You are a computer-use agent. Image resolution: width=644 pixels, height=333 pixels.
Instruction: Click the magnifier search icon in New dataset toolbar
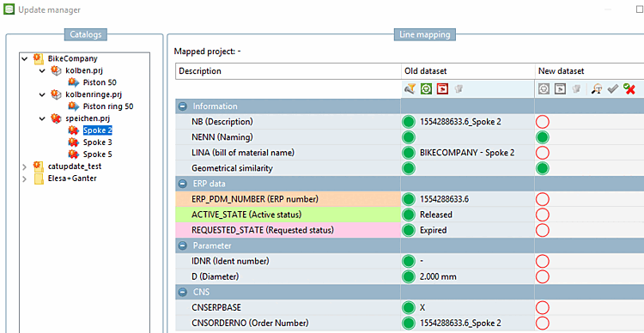tap(597, 88)
